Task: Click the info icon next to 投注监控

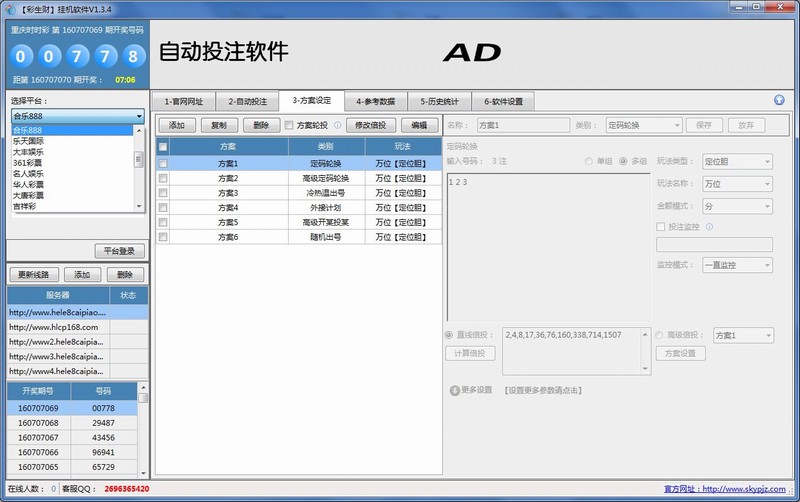Action: (709, 227)
